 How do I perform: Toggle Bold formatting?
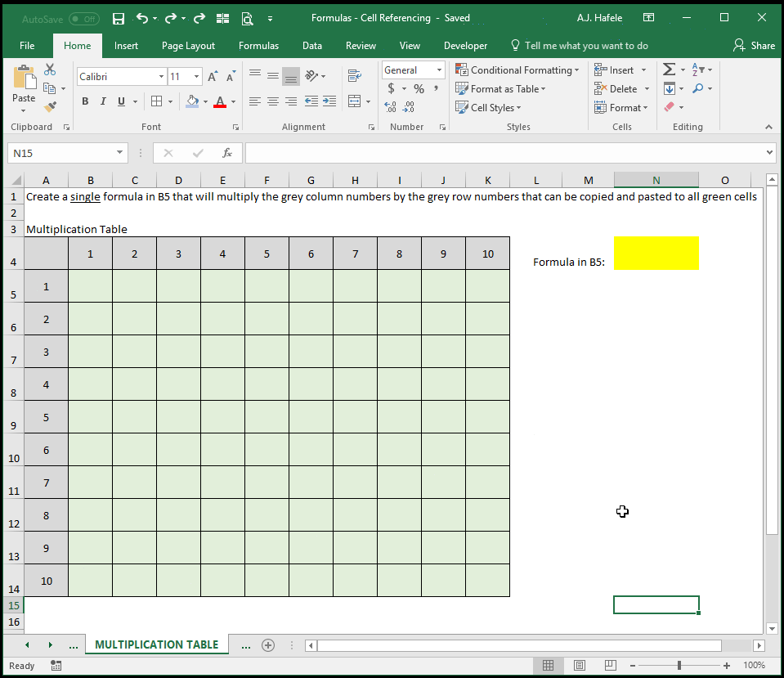tap(85, 101)
